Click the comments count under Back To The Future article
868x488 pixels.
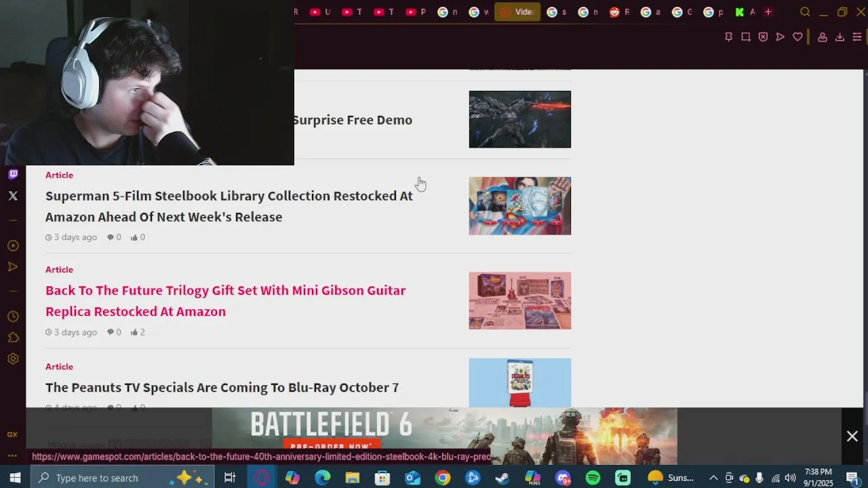tap(114, 332)
